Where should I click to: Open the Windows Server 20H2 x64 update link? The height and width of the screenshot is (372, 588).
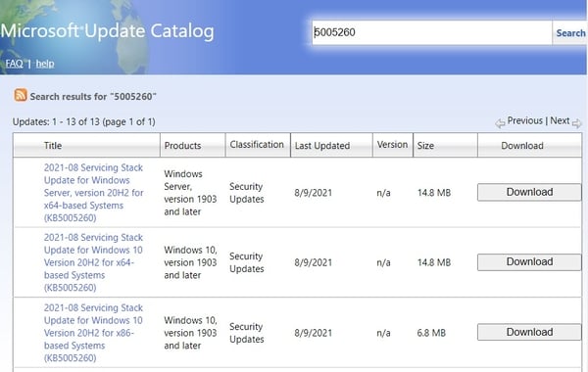93,193
